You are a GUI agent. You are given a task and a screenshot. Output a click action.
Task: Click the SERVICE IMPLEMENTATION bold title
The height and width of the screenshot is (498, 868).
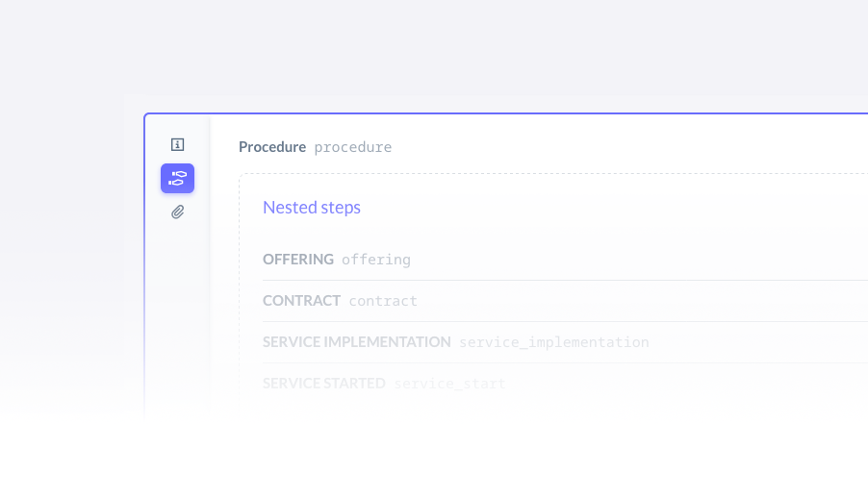(x=356, y=342)
